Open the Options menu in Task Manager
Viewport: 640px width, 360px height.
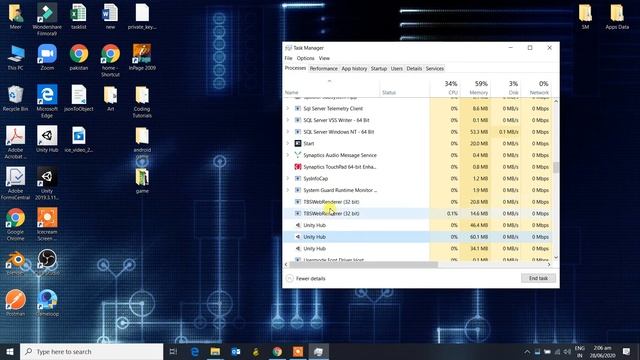[x=305, y=58]
